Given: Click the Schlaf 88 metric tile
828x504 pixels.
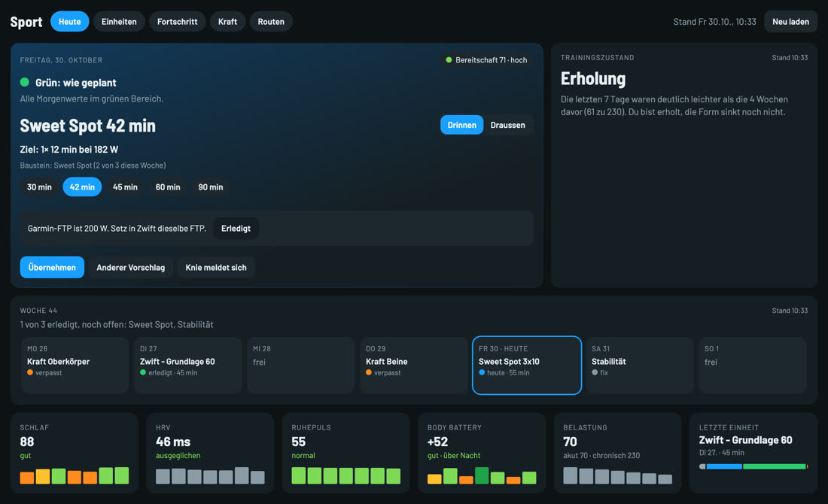Looking at the screenshot, I should click(75, 454).
